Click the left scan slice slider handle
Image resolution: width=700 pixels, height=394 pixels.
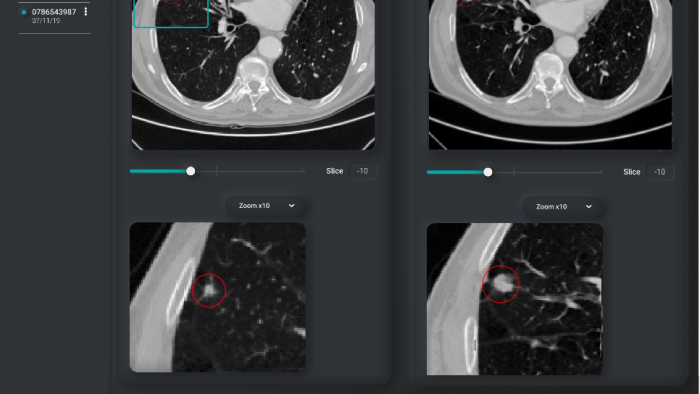click(x=191, y=171)
